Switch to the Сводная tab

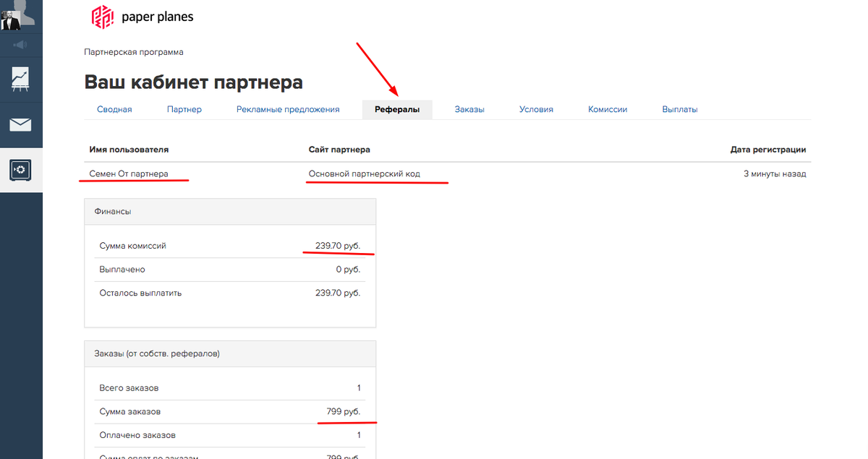[x=114, y=109]
